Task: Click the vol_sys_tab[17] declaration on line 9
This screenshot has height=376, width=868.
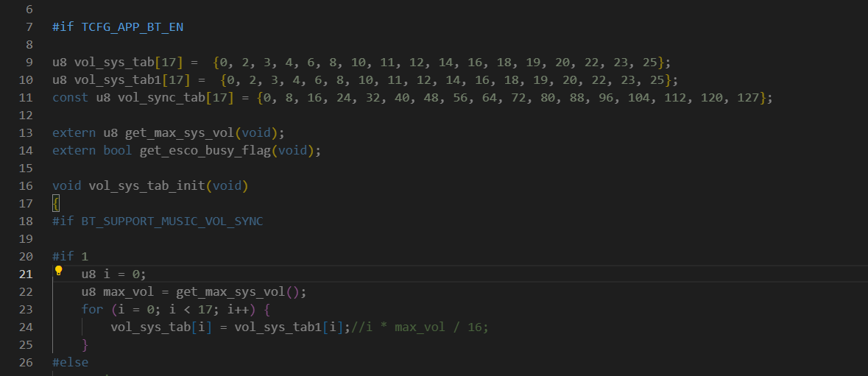Action: point(128,62)
